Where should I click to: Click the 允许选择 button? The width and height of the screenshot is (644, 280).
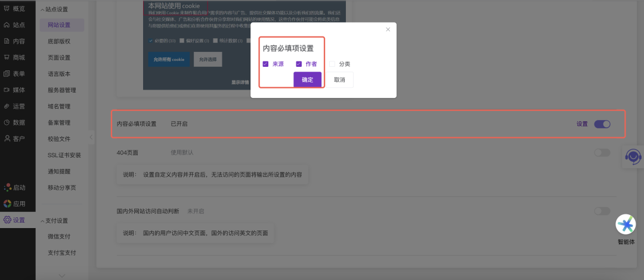point(208,60)
